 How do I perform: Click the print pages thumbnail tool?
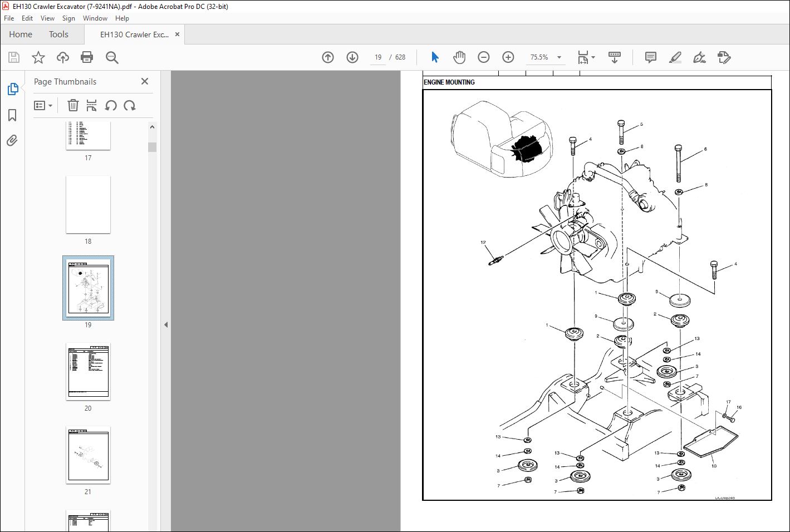click(92, 105)
